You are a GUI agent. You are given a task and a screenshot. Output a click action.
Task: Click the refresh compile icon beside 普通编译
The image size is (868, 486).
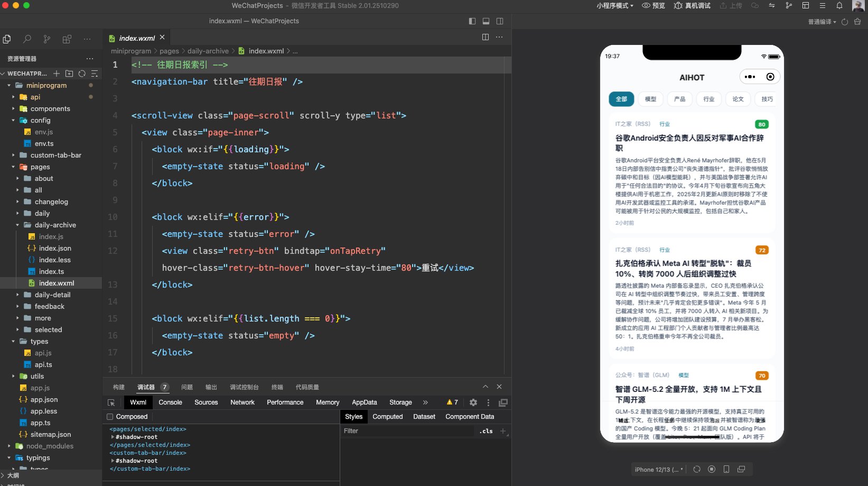[845, 22]
